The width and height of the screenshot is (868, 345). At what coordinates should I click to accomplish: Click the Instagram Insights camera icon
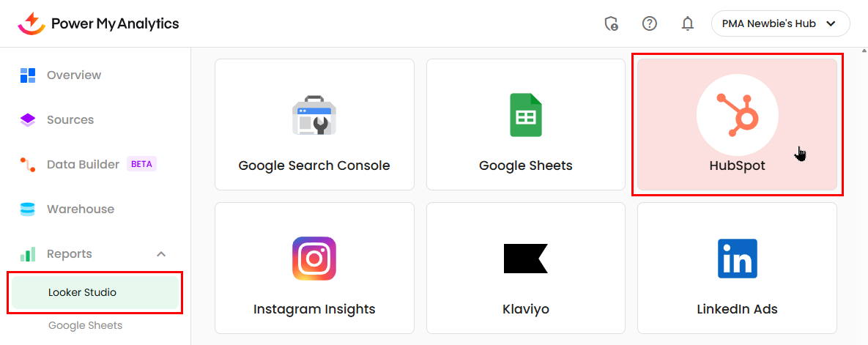[x=314, y=258]
